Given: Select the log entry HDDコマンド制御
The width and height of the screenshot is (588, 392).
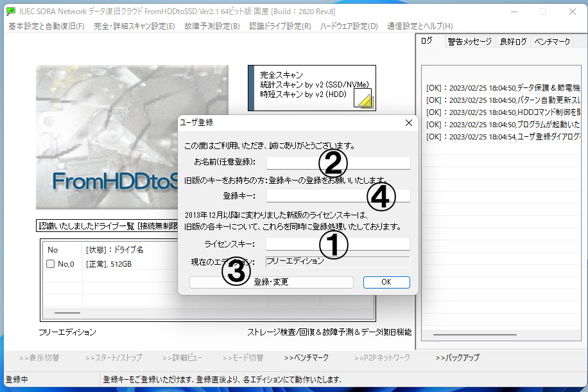Looking at the screenshot, I should click(503, 112).
